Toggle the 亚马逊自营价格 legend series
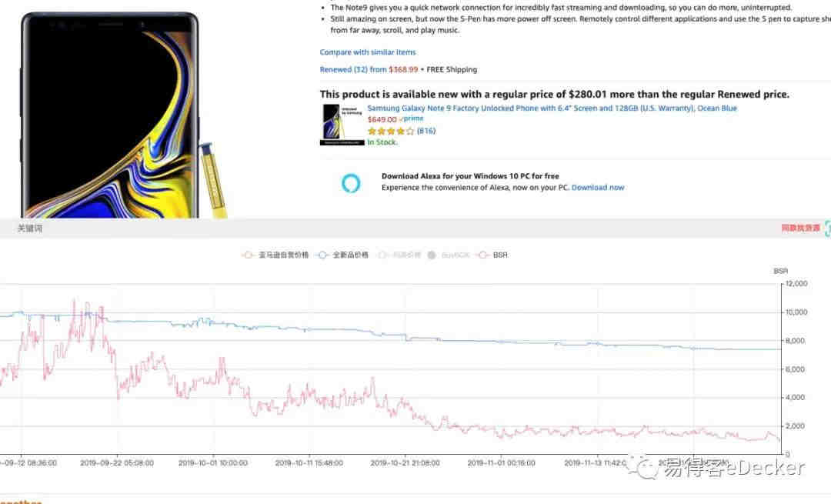831x504 pixels. (275, 255)
